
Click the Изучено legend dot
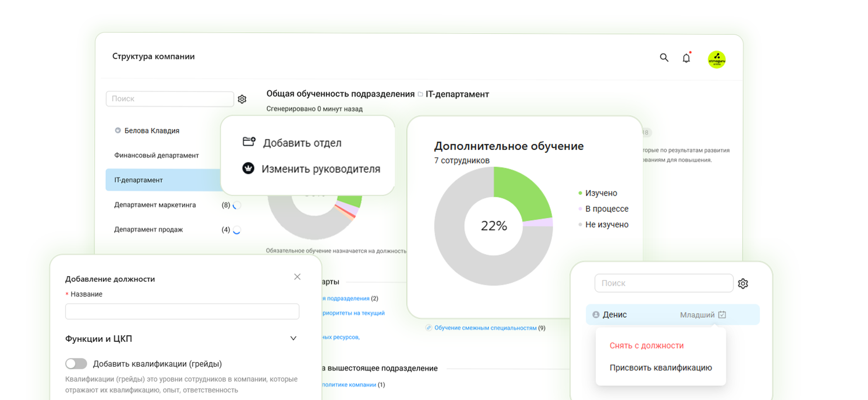580,193
